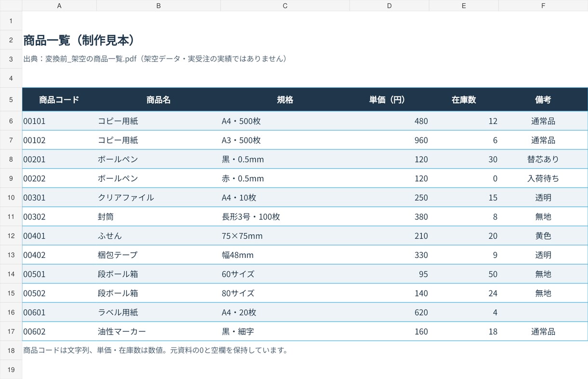The width and height of the screenshot is (588, 379).
Task: Select spec cell 黒・細字
Action: coord(285,331)
